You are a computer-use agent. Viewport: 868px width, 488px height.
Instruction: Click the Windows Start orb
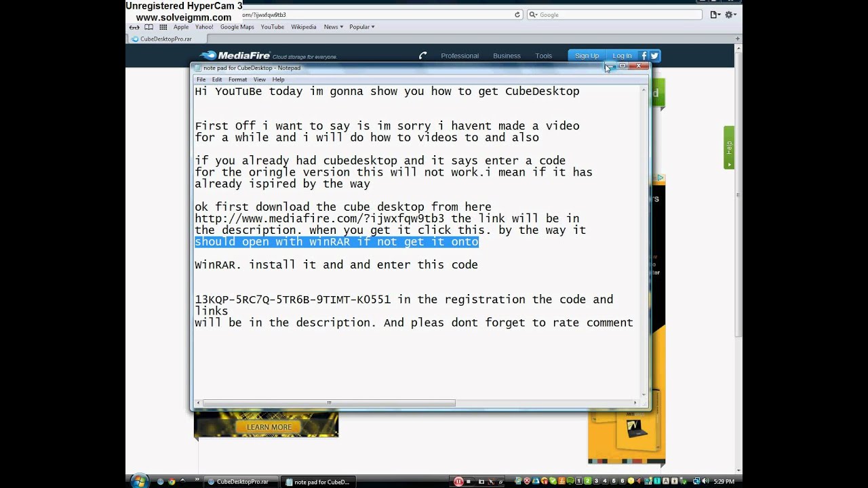click(139, 481)
